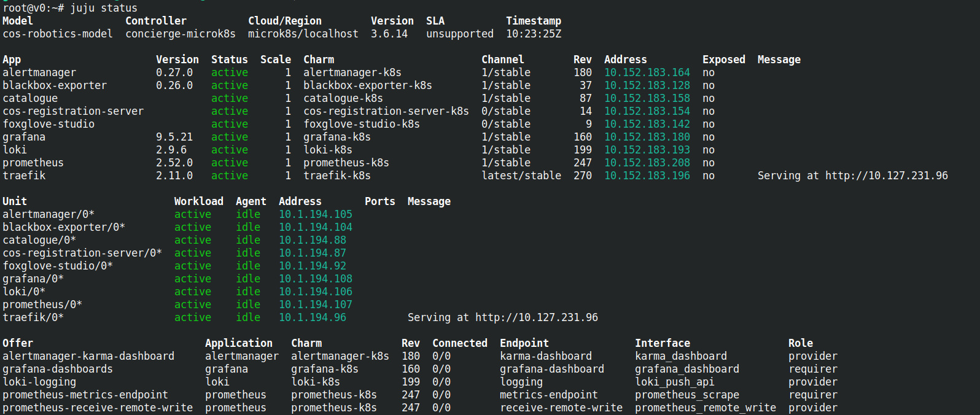Click the loki_push_api interface entry

pyautogui.click(x=674, y=382)
